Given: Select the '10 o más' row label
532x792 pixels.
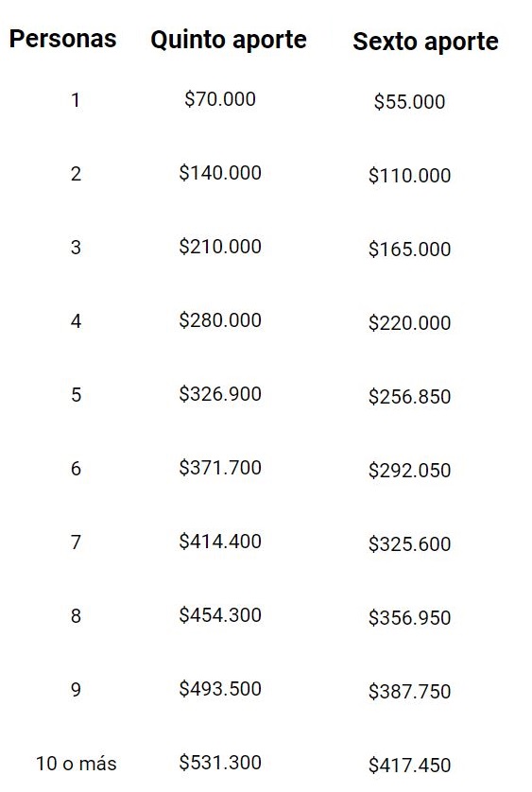Looking at the screenshot, I should click(76, 764).
